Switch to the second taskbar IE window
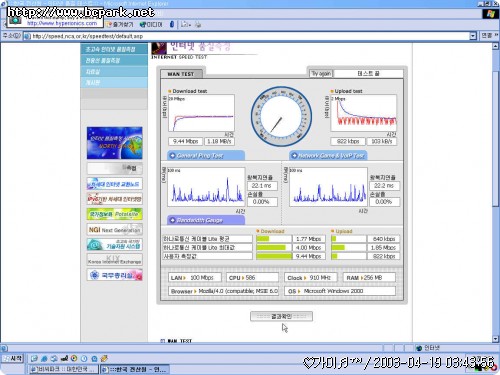The height and width of the screenshot is (375, 500). click(135, 369)
